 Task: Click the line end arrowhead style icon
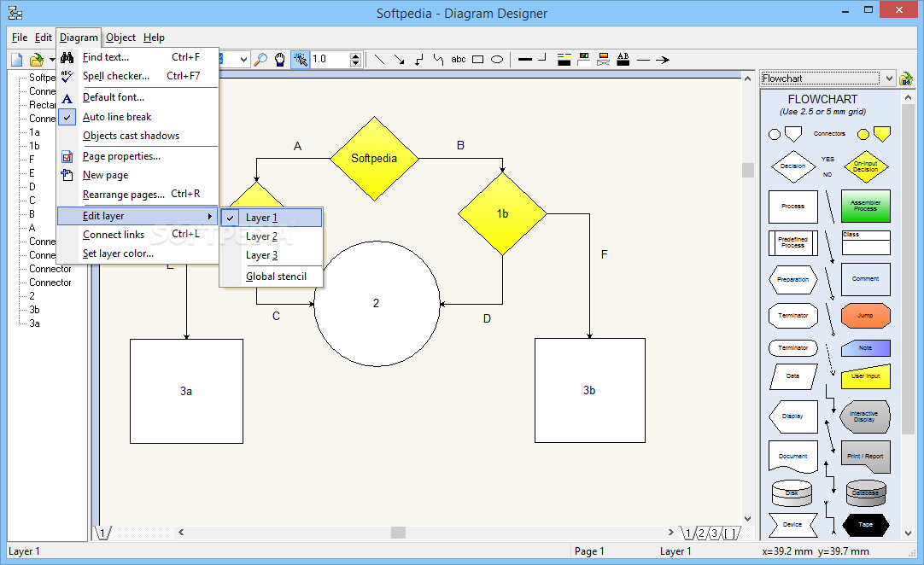coord(663,60)
